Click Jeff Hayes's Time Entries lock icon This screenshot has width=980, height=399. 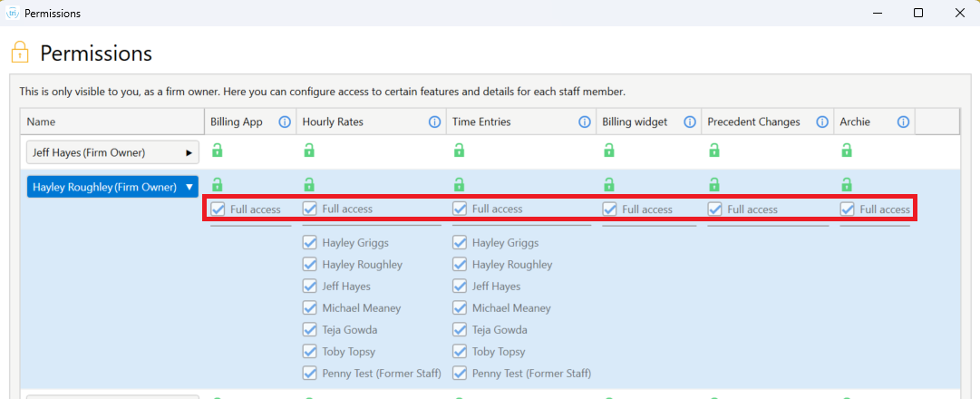459,151
